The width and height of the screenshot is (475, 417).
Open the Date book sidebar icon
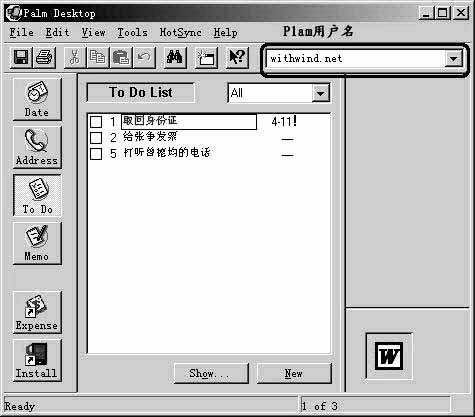[x=37, y=99]
